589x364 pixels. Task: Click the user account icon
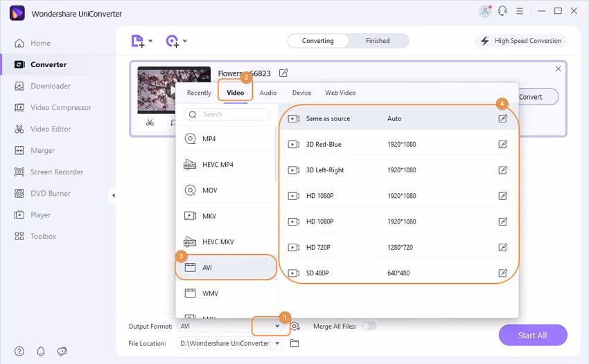pyautogui.click(x=485, y=11)
